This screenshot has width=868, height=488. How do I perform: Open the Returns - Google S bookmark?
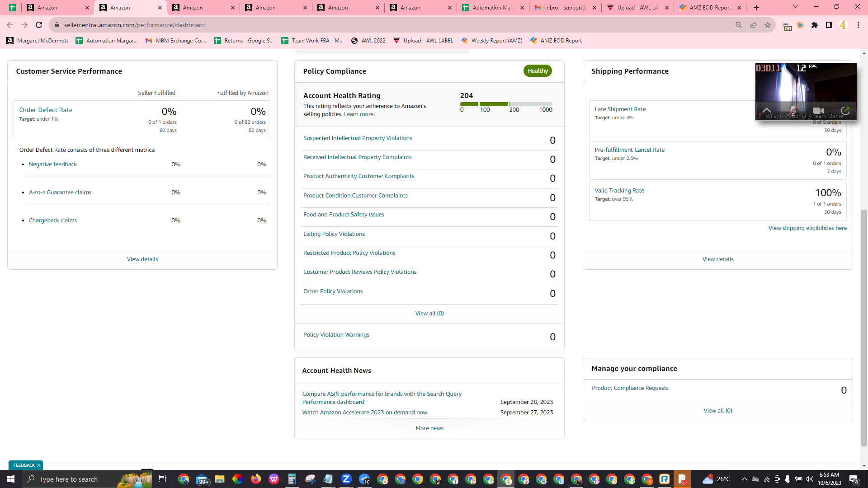click(244, 41)
